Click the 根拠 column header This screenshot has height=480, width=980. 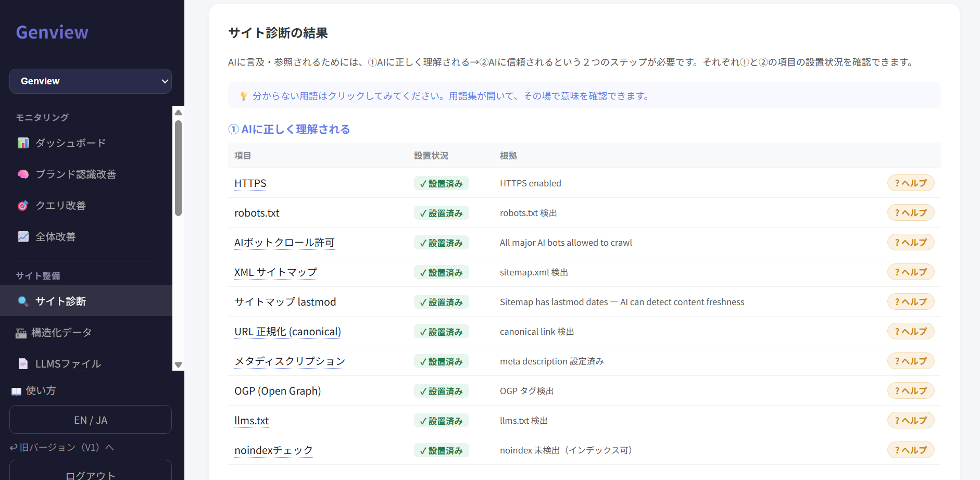[x=508, y=156]
